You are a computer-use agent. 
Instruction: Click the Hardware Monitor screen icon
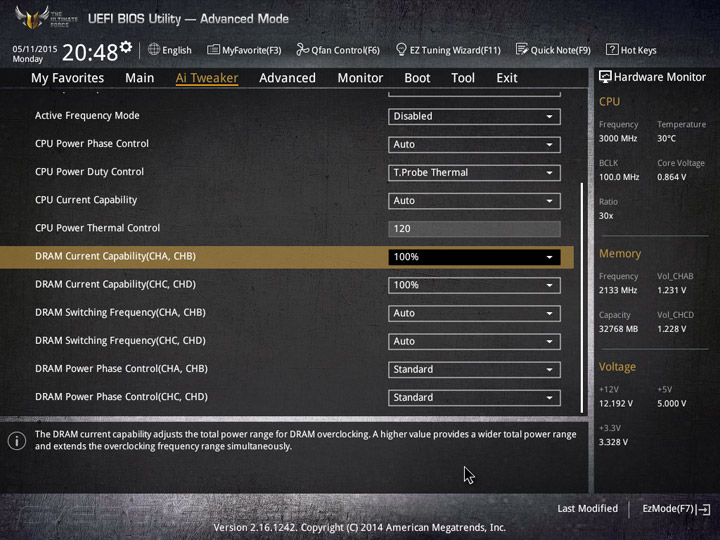[605, 77]
